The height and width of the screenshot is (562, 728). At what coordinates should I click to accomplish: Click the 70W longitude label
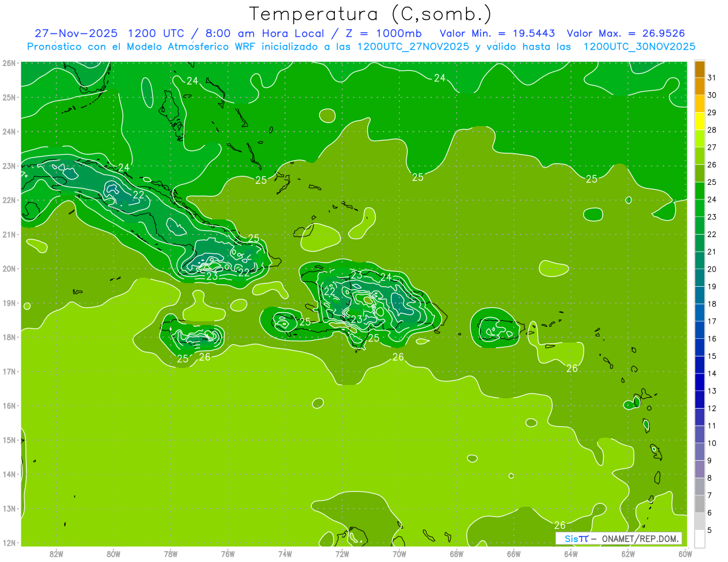pos(399,554)
